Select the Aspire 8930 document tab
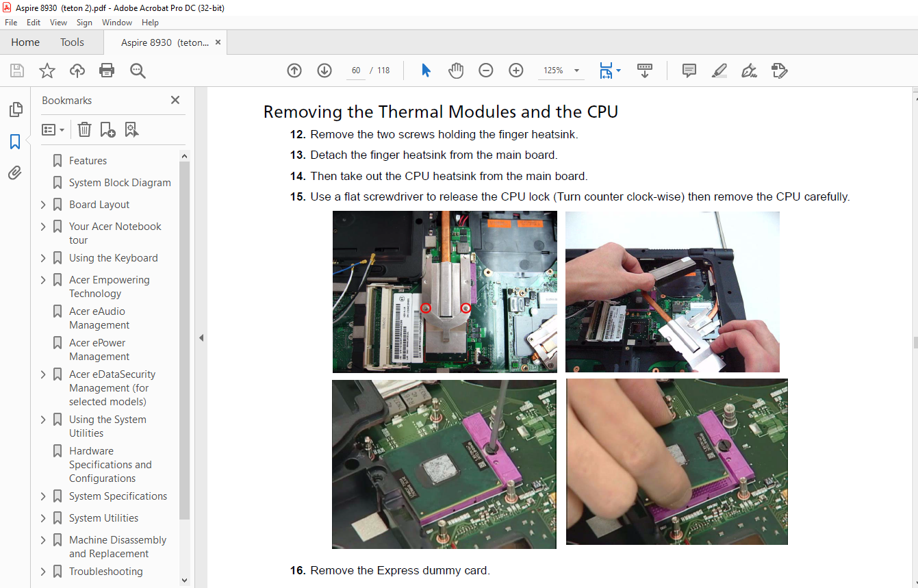The width and height of the screenshot is (918, 588). [x=165, y=42]
